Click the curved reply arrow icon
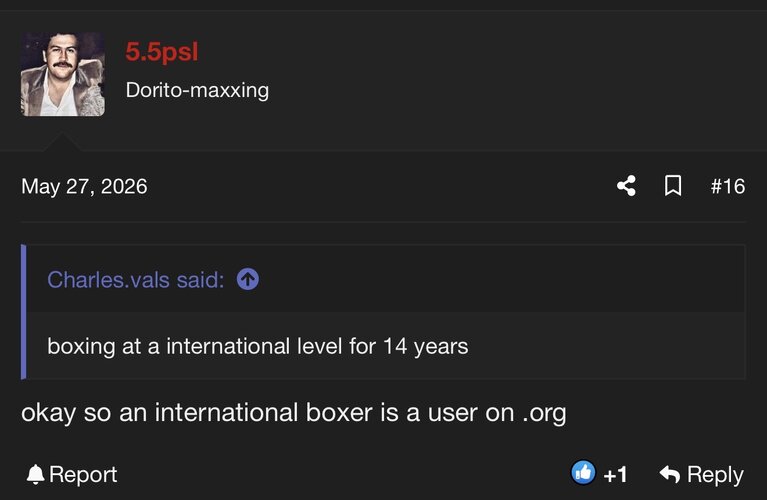 (670, 474)
